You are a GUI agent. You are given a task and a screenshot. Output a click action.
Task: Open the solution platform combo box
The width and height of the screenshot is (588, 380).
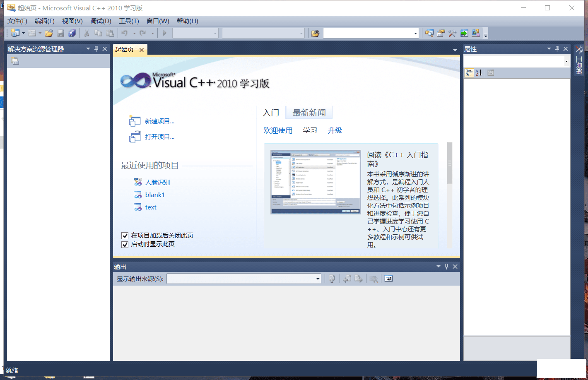point(263,33)
